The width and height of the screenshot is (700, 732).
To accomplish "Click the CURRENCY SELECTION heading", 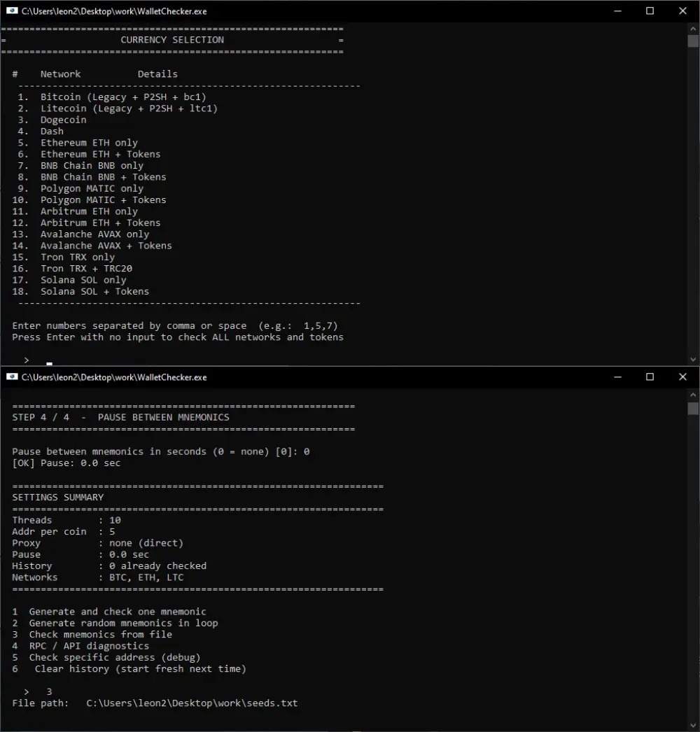I will click(x=172, y=40).
